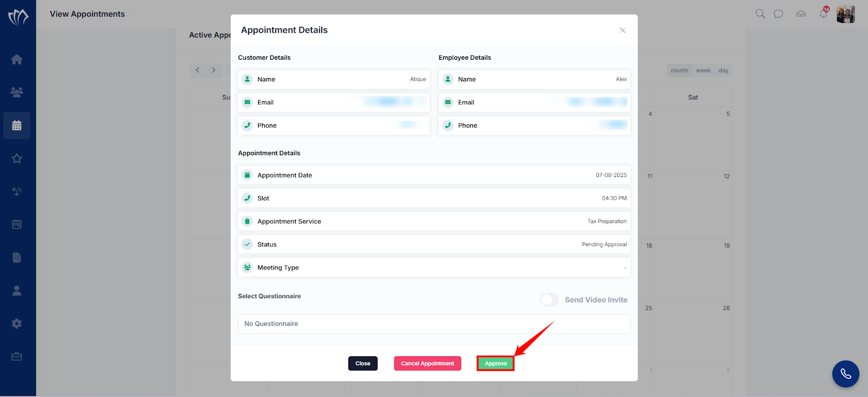Click the slot time 04:30 PM
The height and width of the screenshot is (397, 868).
coord(614,198)
